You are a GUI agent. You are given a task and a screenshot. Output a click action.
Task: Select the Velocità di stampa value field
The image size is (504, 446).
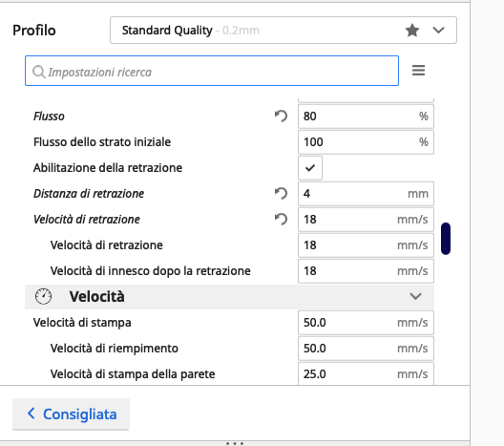pos(366,323)
